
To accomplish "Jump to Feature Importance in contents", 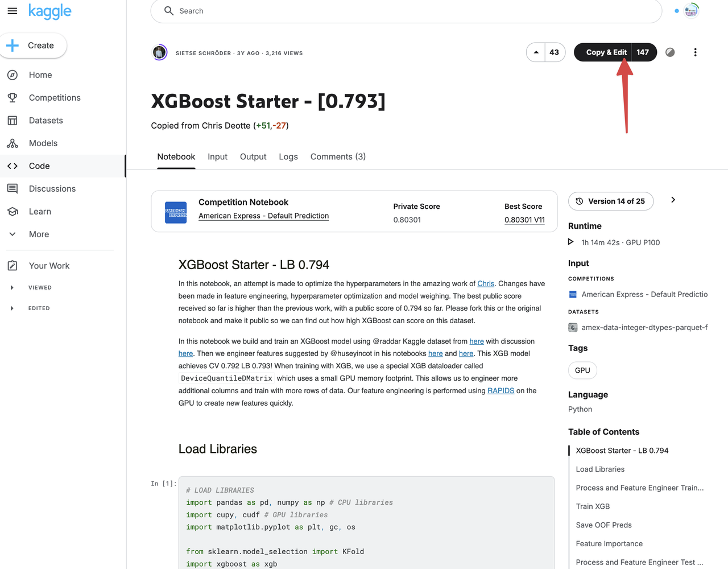I will click(609, 545).
